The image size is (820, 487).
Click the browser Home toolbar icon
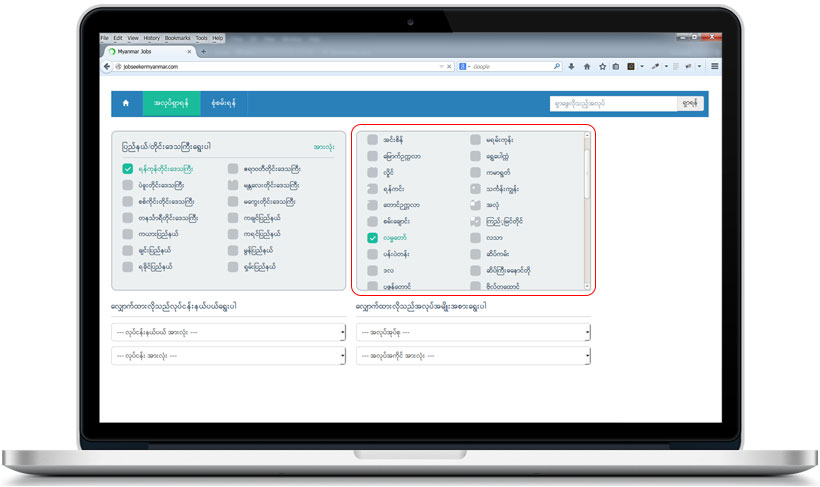(587, 66)
